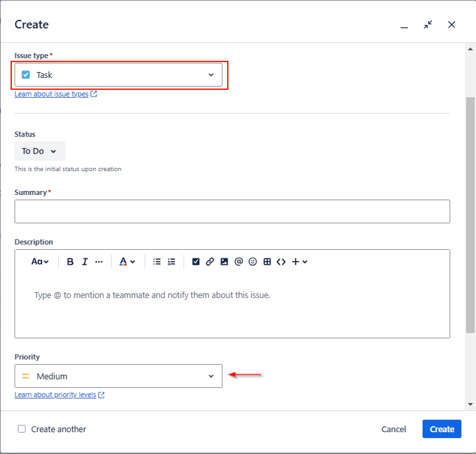Focus the Summary input field
The image size is (476, 454).
tap(232, 211)
